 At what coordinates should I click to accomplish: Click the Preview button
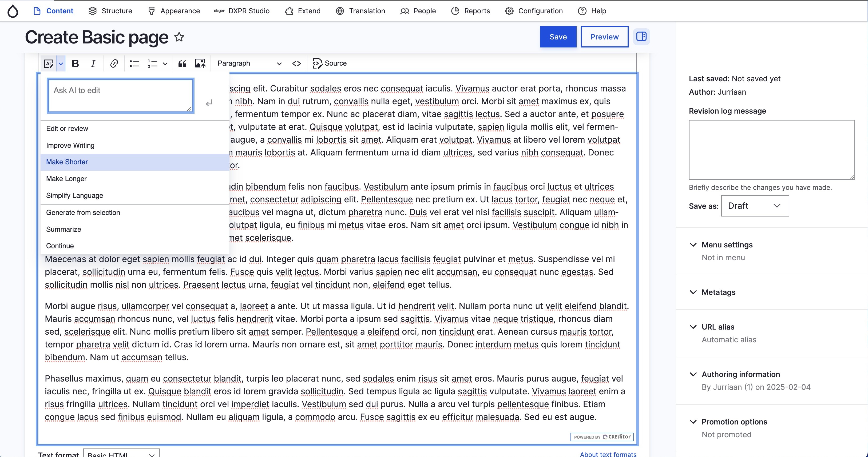click(x=604, y=37)
